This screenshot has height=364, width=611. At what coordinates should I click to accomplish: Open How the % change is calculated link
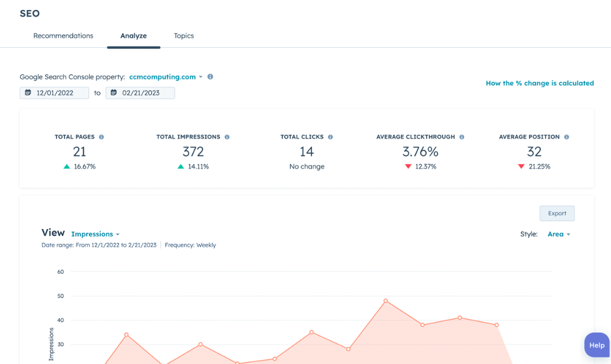(540, 83)
